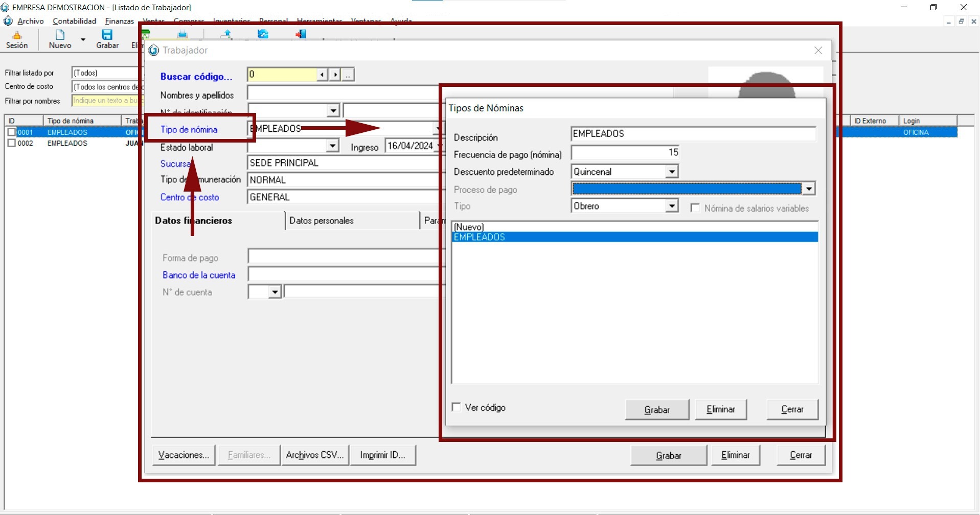
Task: Tick the checkbox for worker 0001
Action: click(12, 132)
